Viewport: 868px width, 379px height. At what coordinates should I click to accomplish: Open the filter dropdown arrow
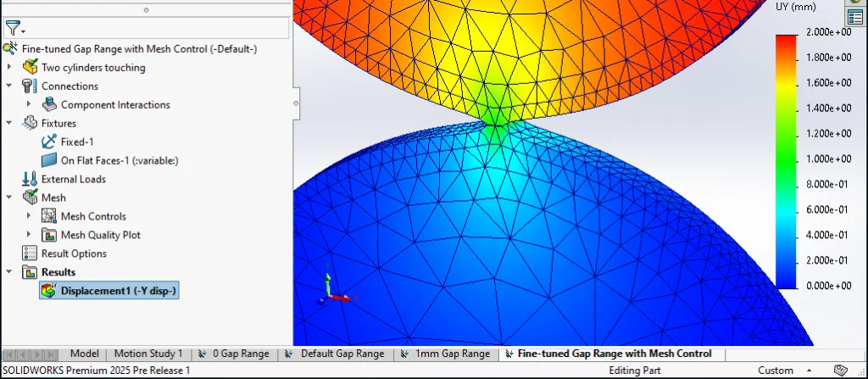point(23,31)
